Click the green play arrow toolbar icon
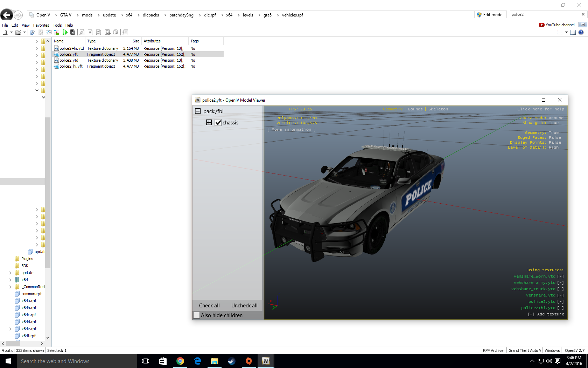Viewport: 588px width, 368px height. point(65,32)
